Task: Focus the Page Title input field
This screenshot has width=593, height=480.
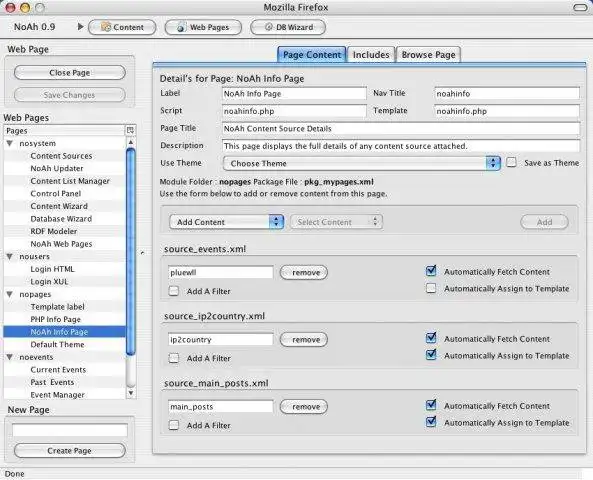Action: (x=401, y=129)
